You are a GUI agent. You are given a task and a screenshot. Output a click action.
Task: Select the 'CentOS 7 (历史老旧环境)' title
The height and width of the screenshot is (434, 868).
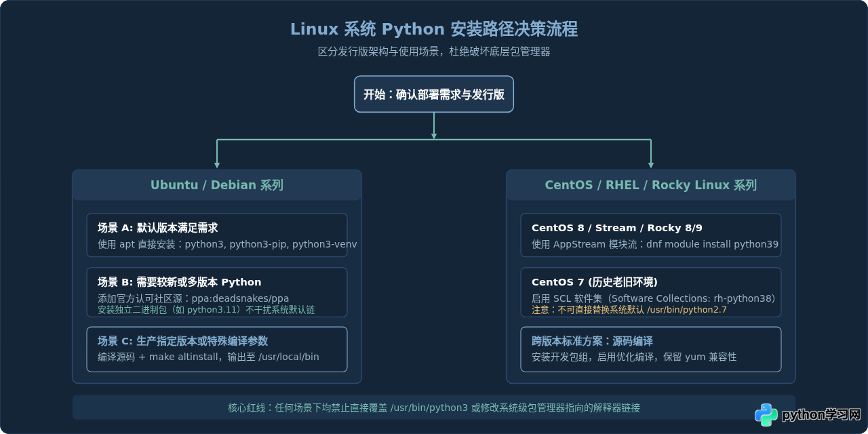coord(594,282)
